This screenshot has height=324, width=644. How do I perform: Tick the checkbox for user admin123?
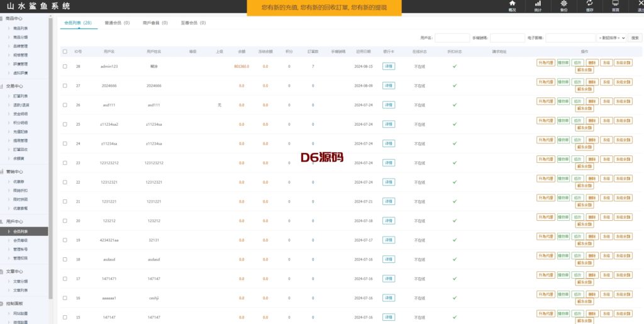65,66
